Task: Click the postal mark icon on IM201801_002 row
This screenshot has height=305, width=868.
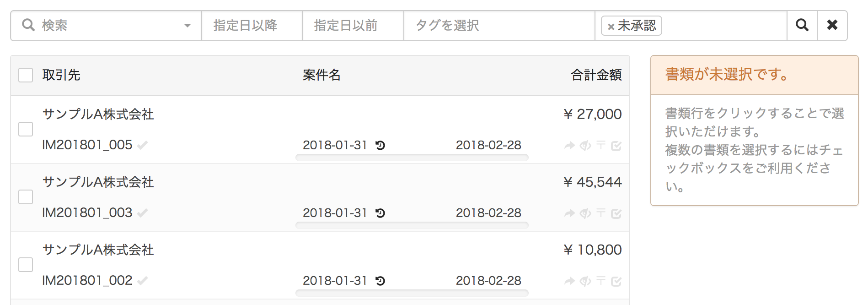Action: tap(601, 281)
